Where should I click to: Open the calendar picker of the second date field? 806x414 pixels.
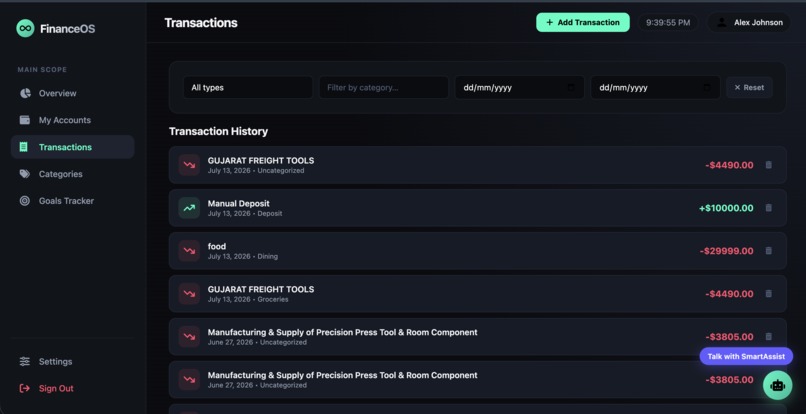coord(707,87)
